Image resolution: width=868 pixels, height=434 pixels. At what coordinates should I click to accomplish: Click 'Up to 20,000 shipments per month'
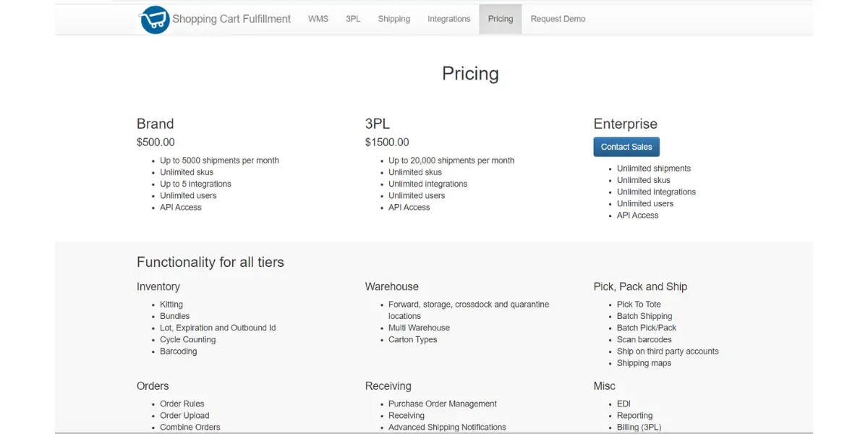(451, 161)
